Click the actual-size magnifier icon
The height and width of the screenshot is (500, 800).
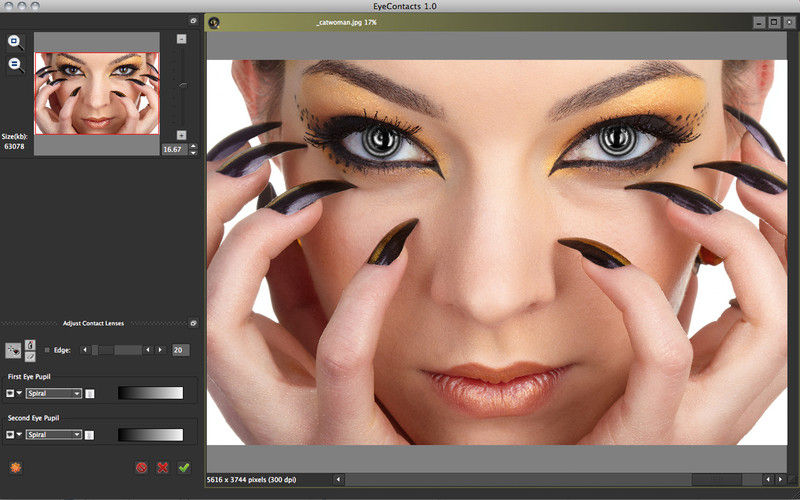click(x=15, y=65)
